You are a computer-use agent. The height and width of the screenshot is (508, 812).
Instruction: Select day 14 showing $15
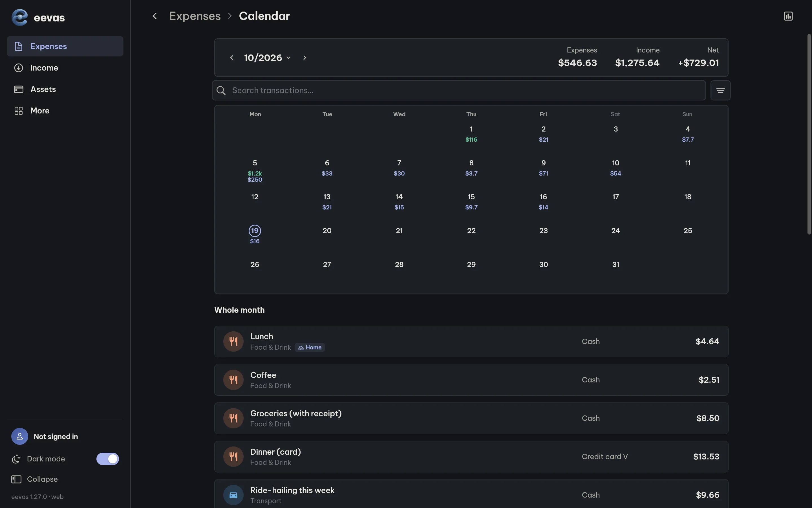[399, 202]
